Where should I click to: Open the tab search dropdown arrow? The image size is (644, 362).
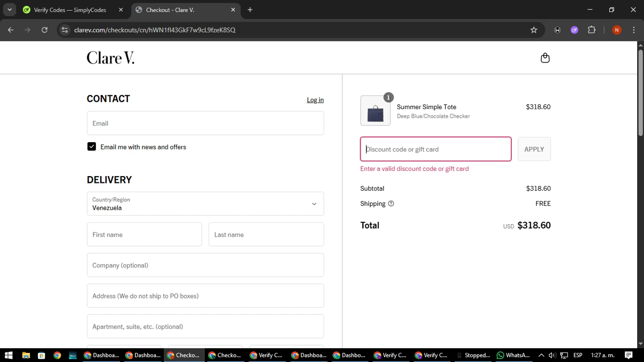click(9, 10)
